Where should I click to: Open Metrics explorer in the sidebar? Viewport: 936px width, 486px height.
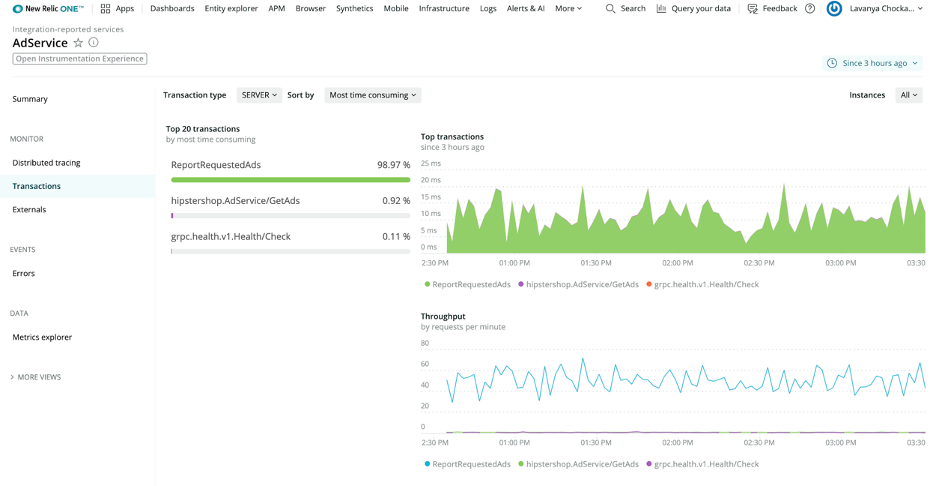click(42, 337)
